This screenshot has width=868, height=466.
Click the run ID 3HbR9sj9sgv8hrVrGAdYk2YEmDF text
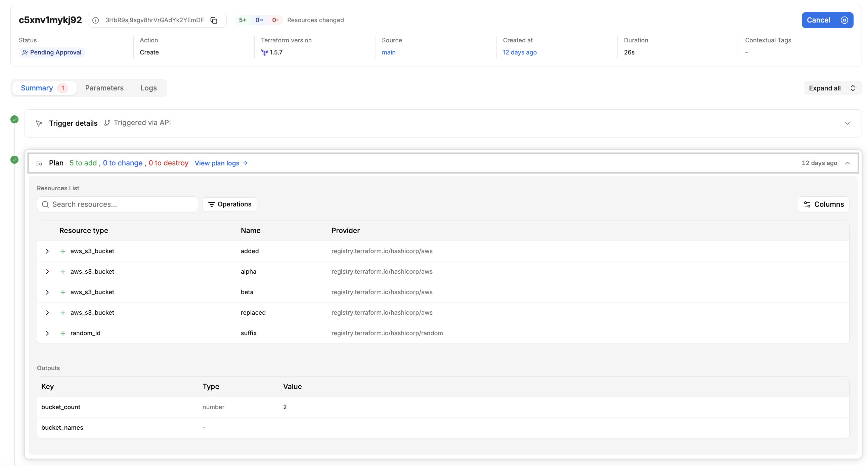(155, 20)
